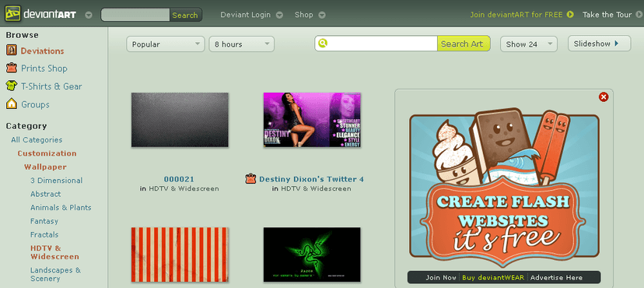Click the deviantART logo icon
The height and width of the screenshot is (288, 644).
pos(12,14)
